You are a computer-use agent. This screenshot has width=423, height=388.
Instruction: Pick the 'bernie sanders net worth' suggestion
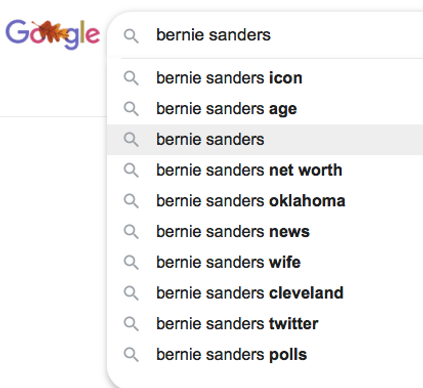pos(265,170)
